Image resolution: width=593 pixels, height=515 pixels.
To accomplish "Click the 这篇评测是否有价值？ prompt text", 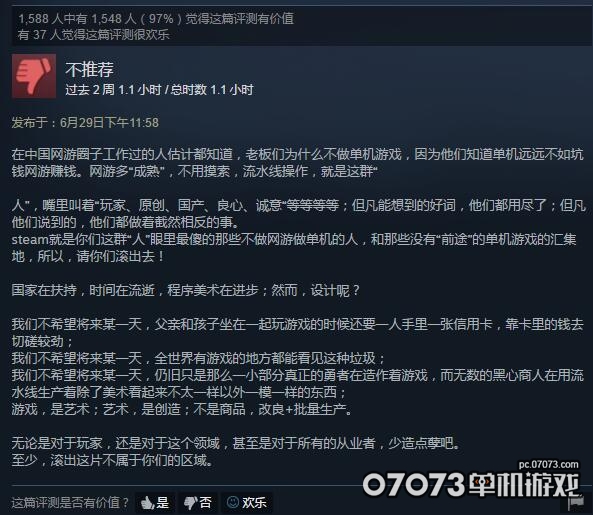I will [x=70, y=503].
